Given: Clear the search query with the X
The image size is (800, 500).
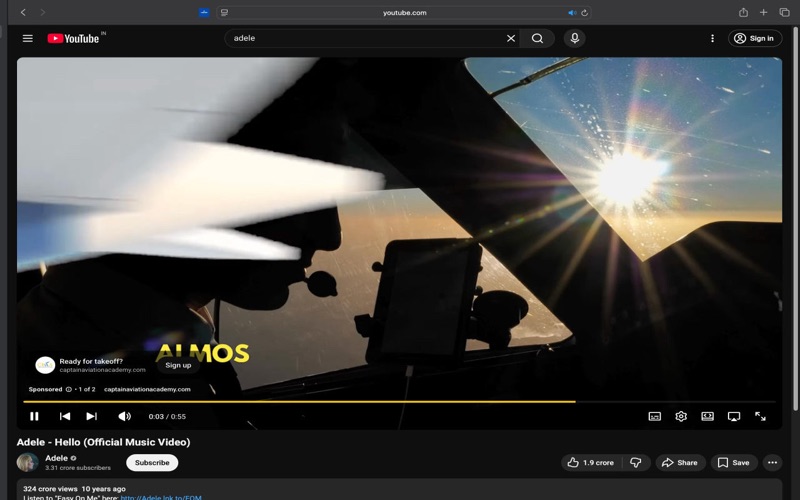Looking at the screenshot, I should [x=511, y=38].
